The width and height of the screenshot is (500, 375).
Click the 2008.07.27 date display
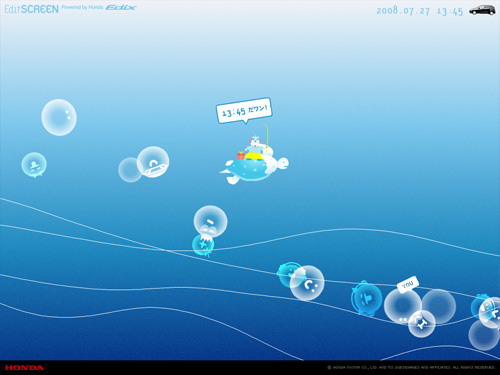tap(403, 11)
